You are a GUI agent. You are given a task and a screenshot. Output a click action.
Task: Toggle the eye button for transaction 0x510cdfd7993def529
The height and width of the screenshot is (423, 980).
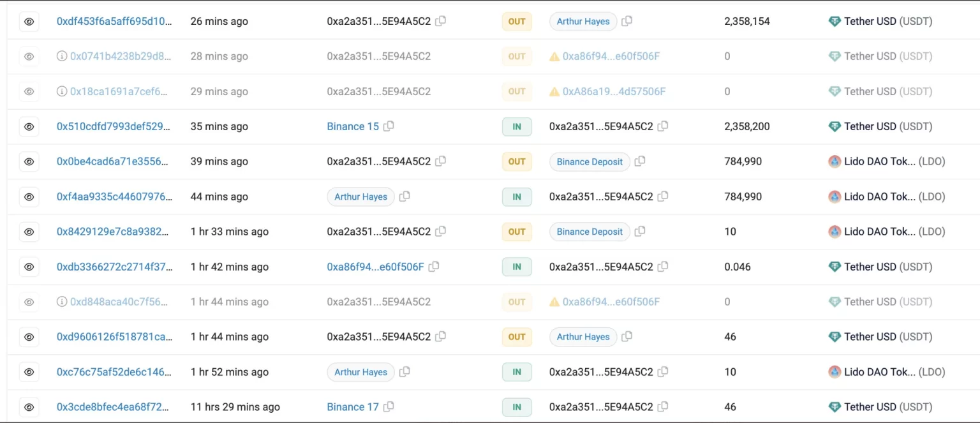29,126
